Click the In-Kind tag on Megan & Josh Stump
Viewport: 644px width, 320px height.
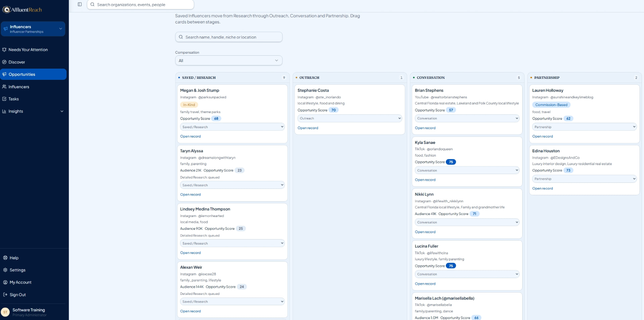coord(189,105)
